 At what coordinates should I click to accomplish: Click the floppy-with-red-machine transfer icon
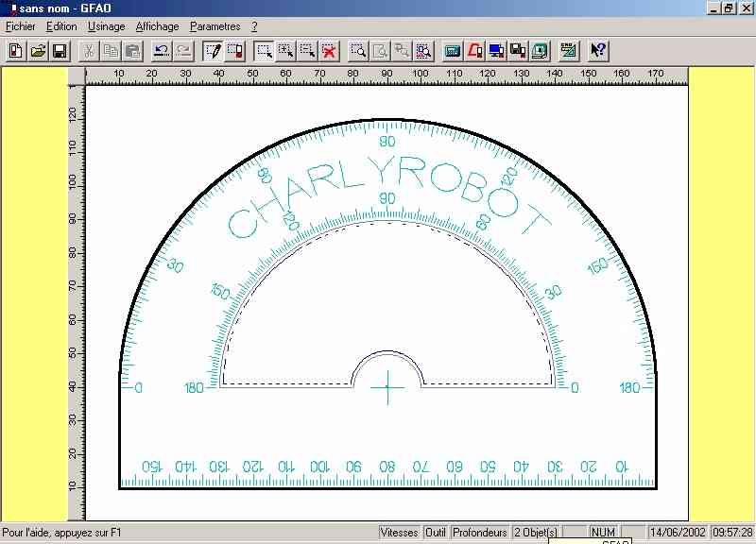pos(518,51)
